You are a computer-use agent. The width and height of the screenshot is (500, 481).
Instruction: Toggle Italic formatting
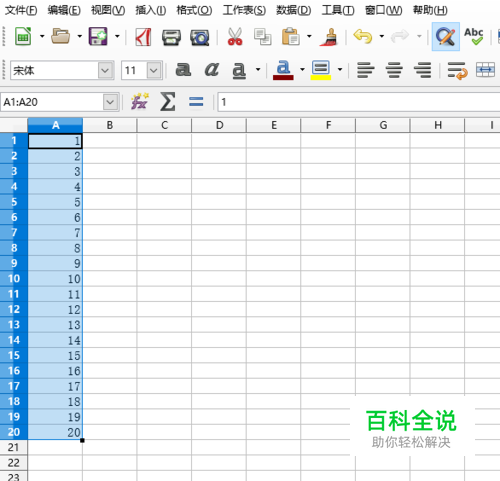pyautogui.click(x=212, y=70)
